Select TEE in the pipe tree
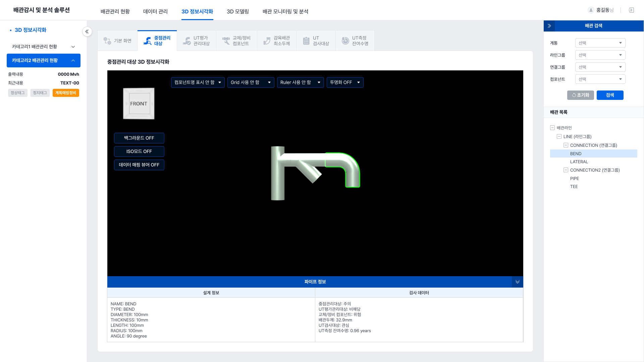This screenshot has width=644, height=362. [x=574, y=187]
